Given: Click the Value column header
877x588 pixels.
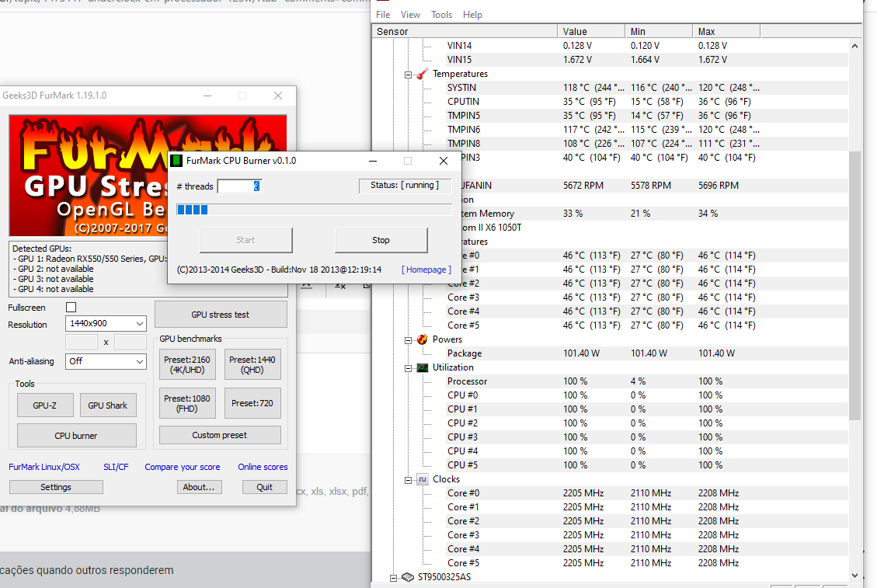Looking at the screenshot, I should pyautogui.click(x=591, y=31).
